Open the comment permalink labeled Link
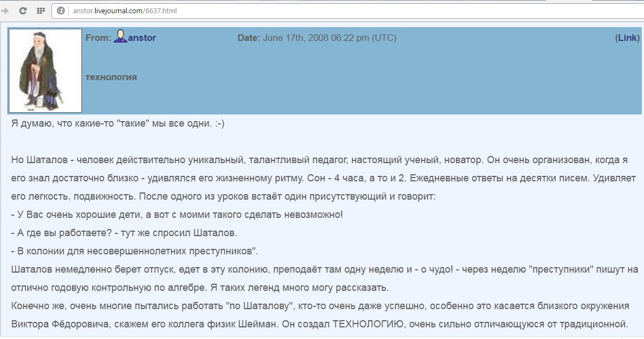This screenshot has height=339, width=644. pyautogui.click(x=627, y=38)
